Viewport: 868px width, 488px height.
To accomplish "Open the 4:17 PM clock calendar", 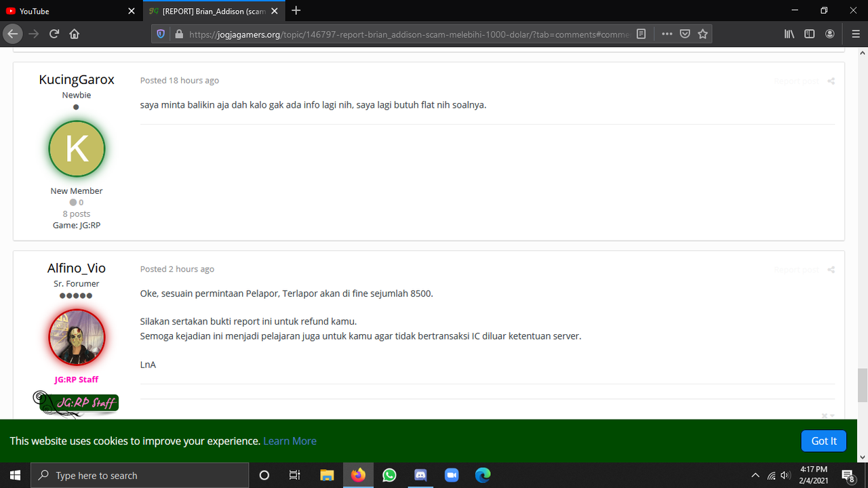I will 814,475.
